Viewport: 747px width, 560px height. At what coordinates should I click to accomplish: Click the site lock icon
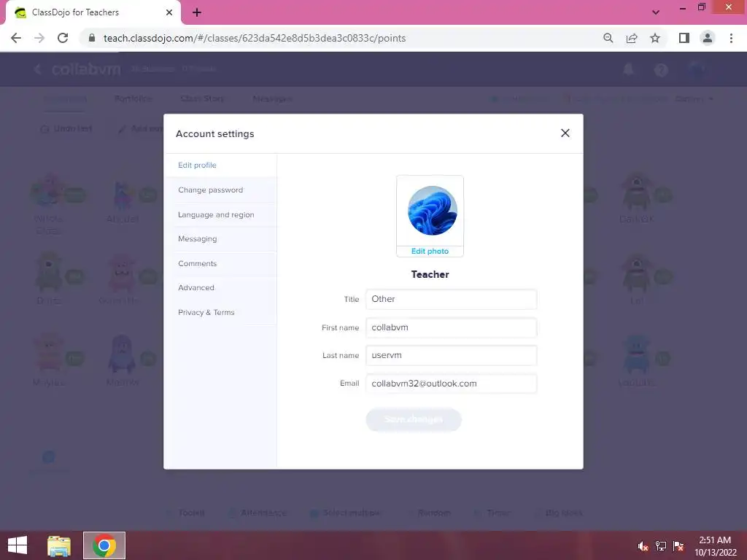pyautogui.click(x=92, y=38)
